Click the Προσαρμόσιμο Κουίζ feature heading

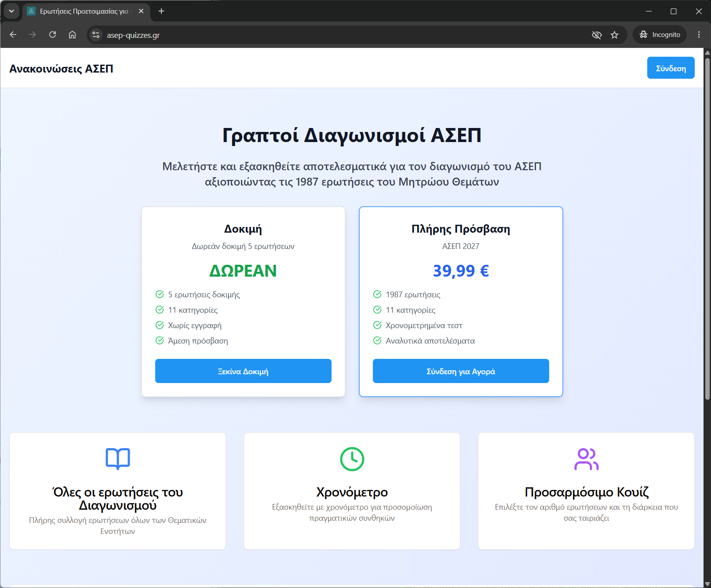(x=587, y=492)
